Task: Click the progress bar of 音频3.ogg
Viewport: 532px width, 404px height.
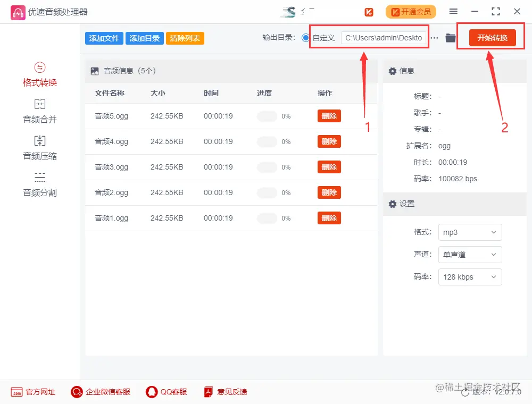Action: (267, 167)
